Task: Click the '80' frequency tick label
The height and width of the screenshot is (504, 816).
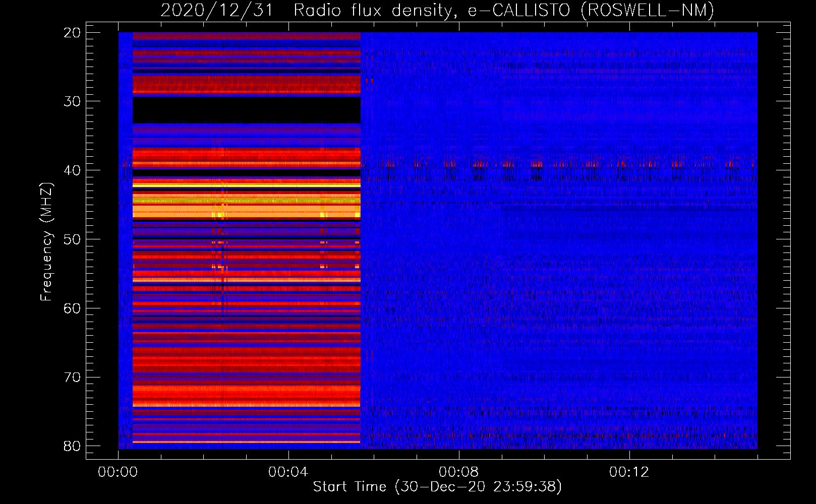Action: click(x=72, y=446)
